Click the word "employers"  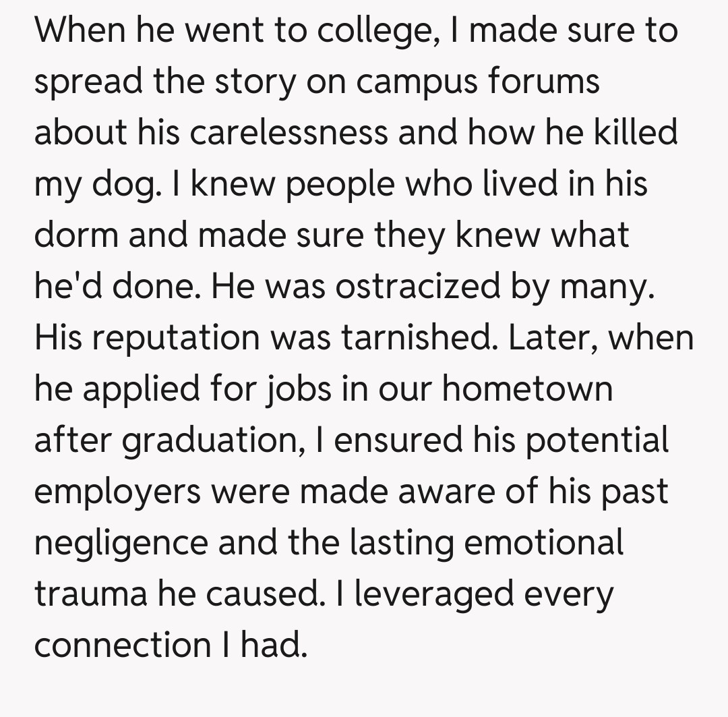(x=117, y=492)
